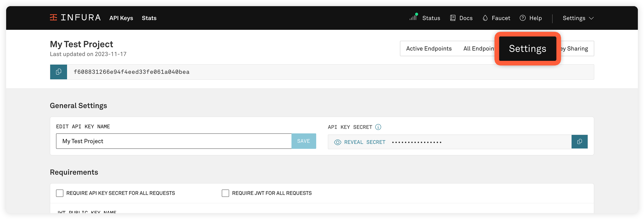Click the Last updated on 2023-11-17 text
Image resolution: width=644 pixels, height=219 pixels.
pos(88,54)
